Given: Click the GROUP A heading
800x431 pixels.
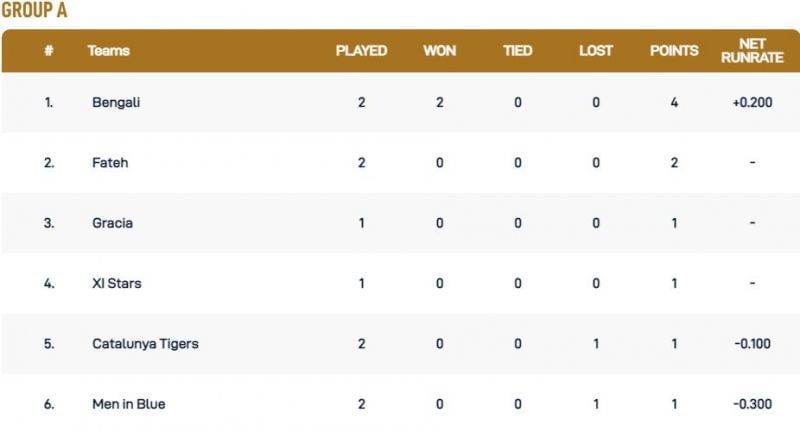Looking at the screenshot, I should 34,11.
